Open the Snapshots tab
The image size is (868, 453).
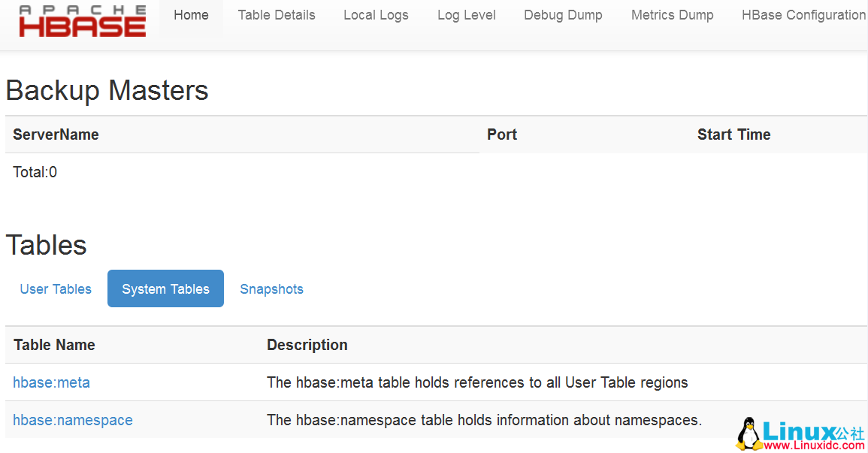tap(271, 288)
